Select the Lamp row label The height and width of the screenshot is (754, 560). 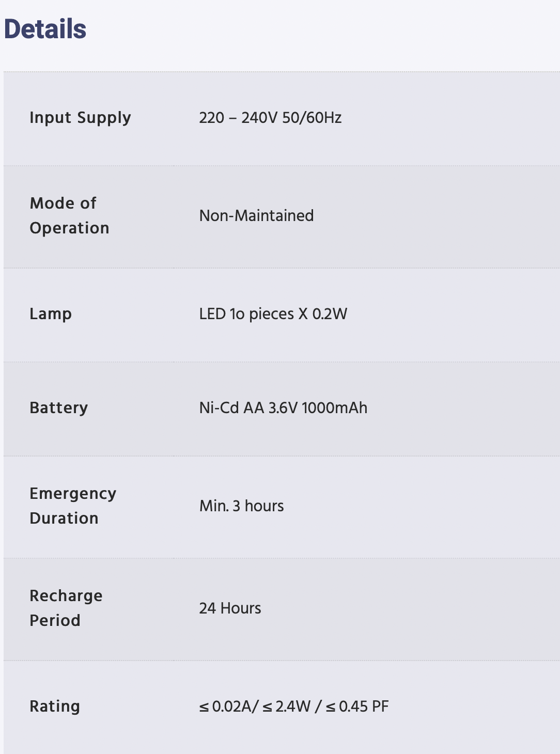pos(51,314)
